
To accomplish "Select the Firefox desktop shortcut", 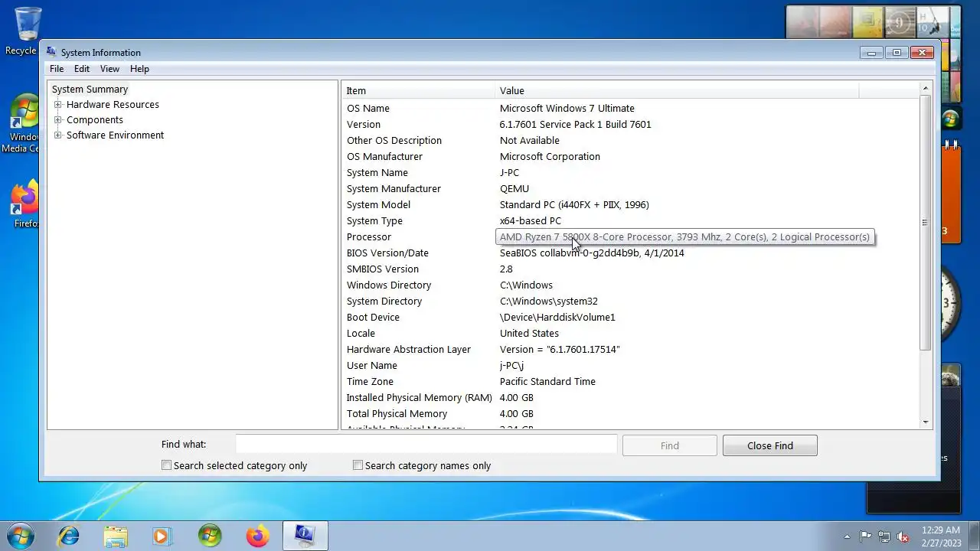I will click(x=24, y=204).
